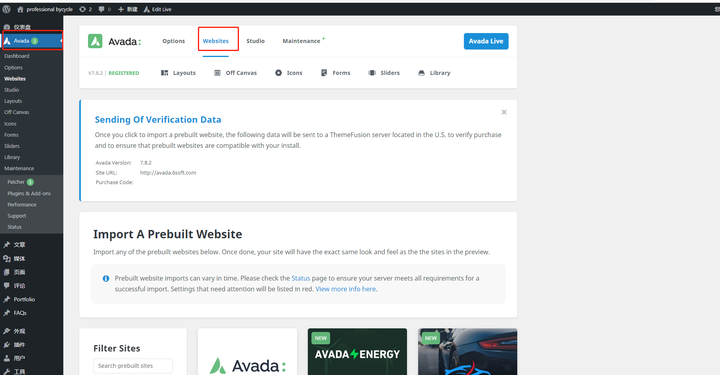This screenshot has height=375, width=720.
Task: Open Layouts from the header toolbar
Action: [x=178, y=73]
